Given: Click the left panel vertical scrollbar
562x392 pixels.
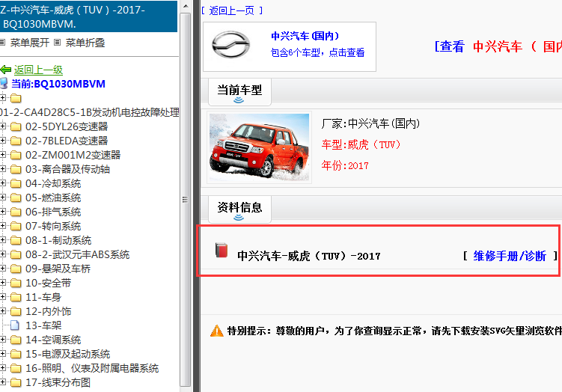Looking at the screenshot, I should pos(185,199).
